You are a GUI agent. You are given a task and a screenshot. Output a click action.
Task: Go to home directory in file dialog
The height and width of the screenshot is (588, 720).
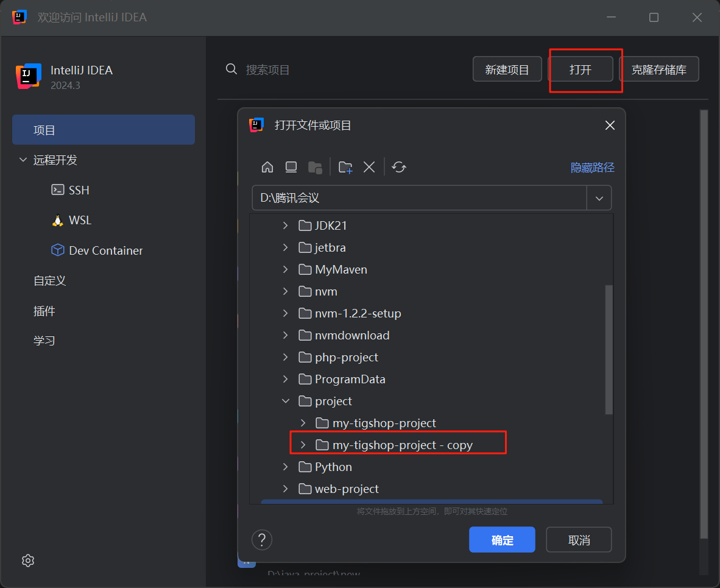pos(267,167)
